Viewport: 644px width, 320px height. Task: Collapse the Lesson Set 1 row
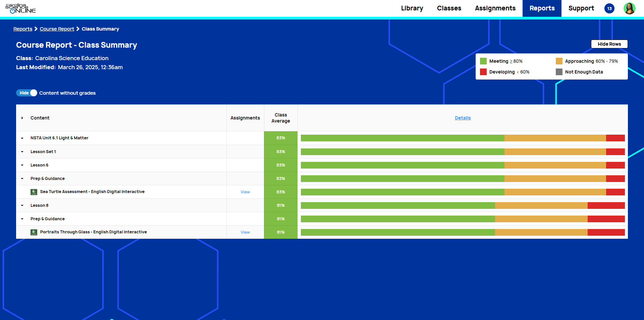[22, 152]
